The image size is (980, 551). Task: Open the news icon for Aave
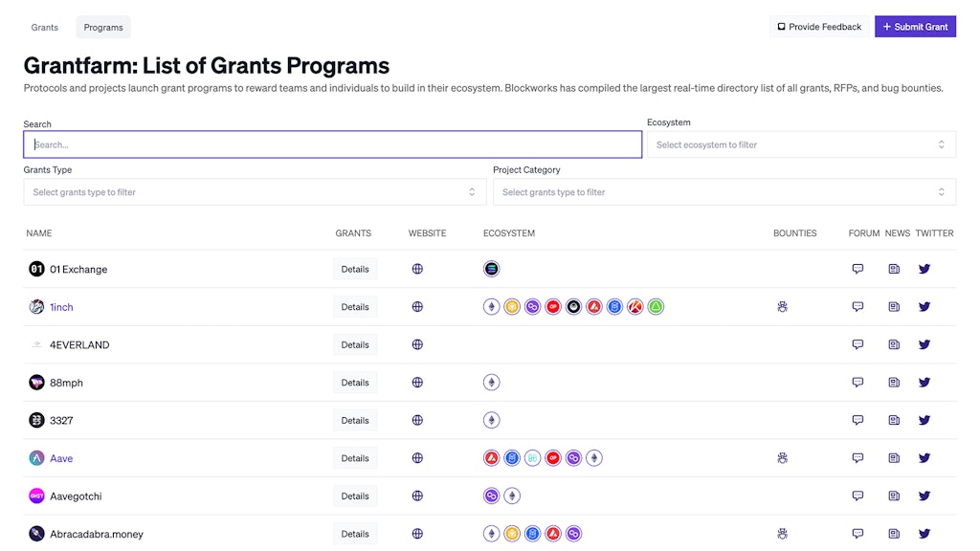pyautogui.click(x=894, y=458)
